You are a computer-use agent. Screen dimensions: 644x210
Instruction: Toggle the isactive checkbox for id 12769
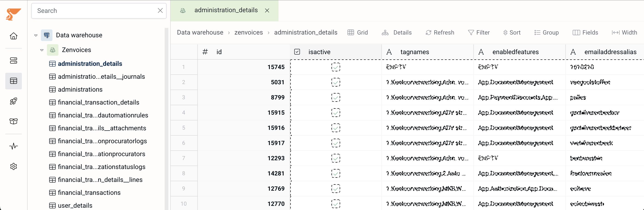(x=336, y=189)
